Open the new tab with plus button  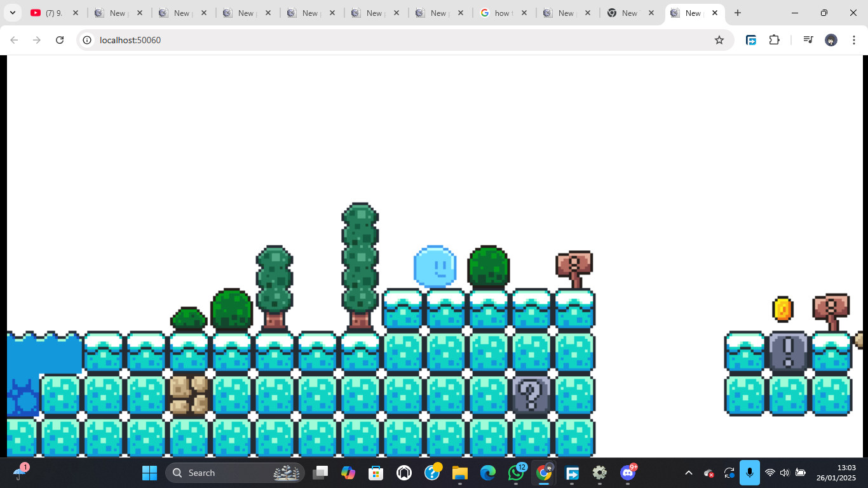pyautogui.click(x=738, y=13)
